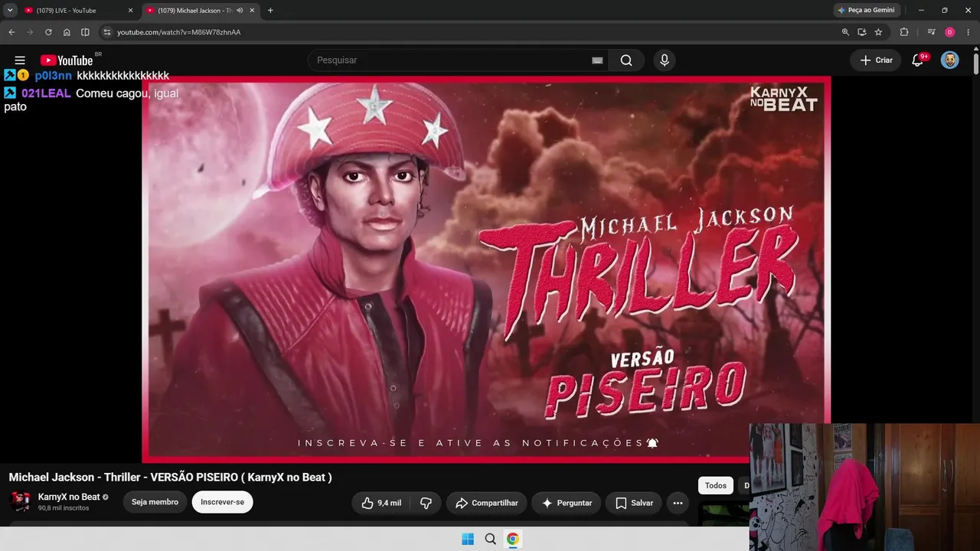Click the Thriller Piseiro video player
This screenshot has width=980, height=551.
486,269
